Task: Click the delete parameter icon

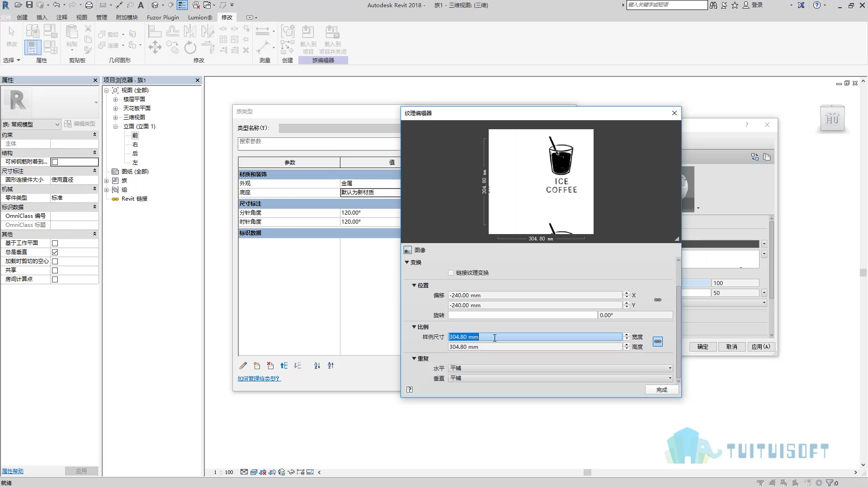Action: pyautogui.click(x=270, y=366)
